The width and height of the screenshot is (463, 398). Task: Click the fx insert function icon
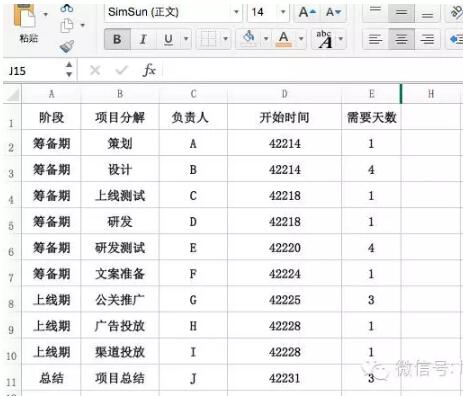coord(149,70)
